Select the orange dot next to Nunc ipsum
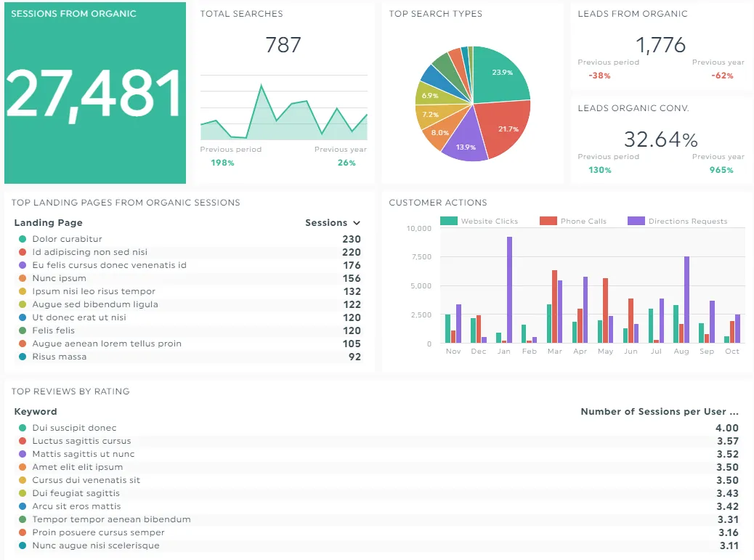 [x=23, y=278]
